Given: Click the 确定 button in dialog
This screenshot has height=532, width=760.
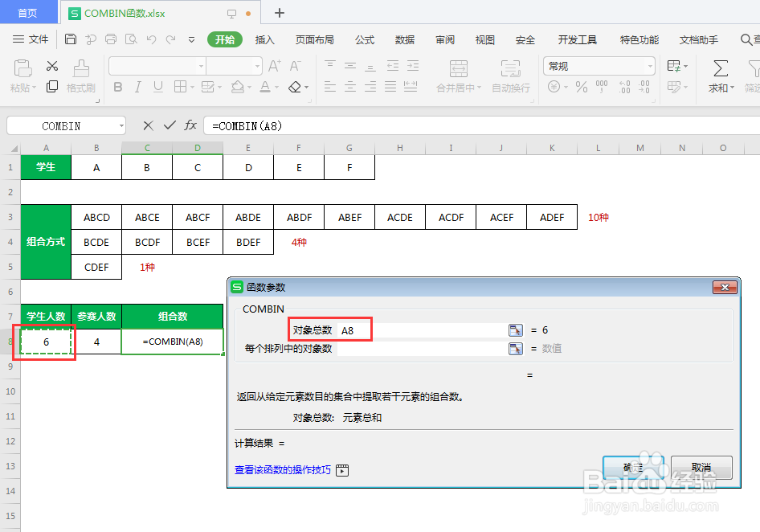Looking at the screenshot, I should point(633,468).
